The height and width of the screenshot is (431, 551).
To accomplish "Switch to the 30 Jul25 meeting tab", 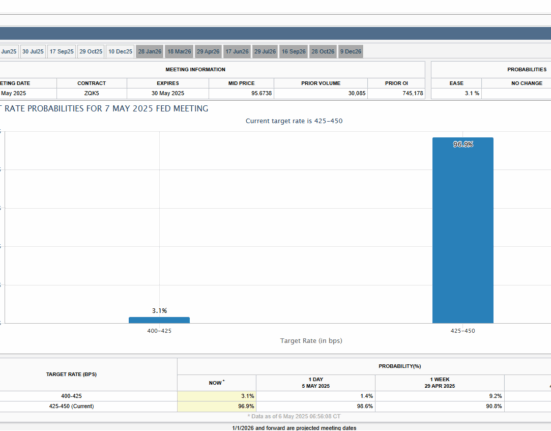I will pos(33,52).
